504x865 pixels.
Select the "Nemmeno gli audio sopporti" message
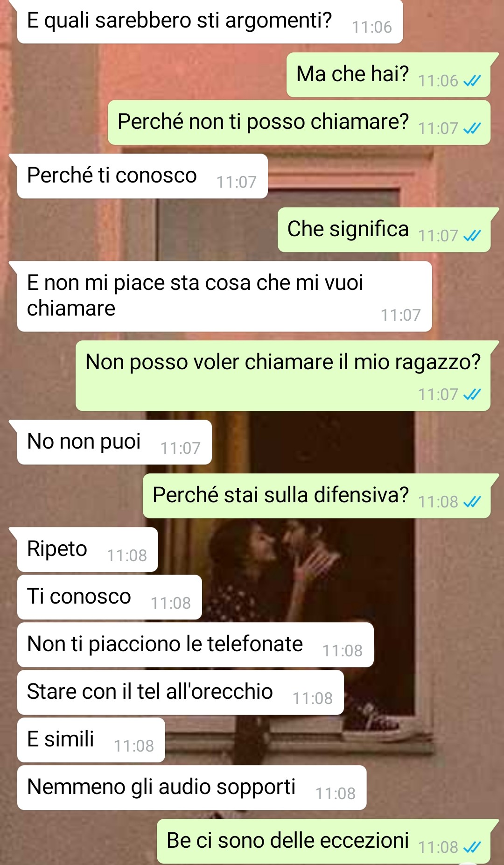point(192,788)
